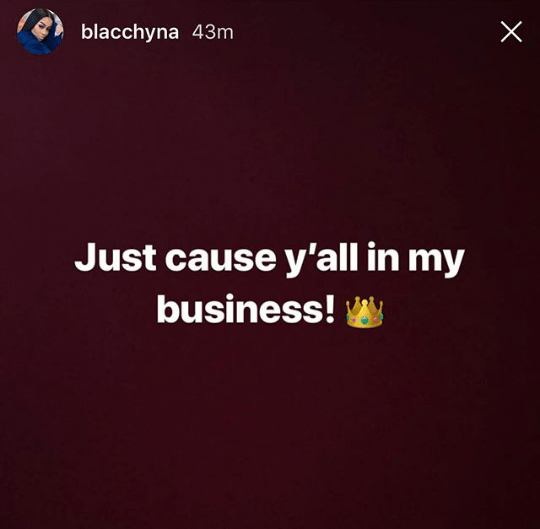Tap the capital "J" starting the story text
This screenshot has width=540, height=529.
point(85,257)
